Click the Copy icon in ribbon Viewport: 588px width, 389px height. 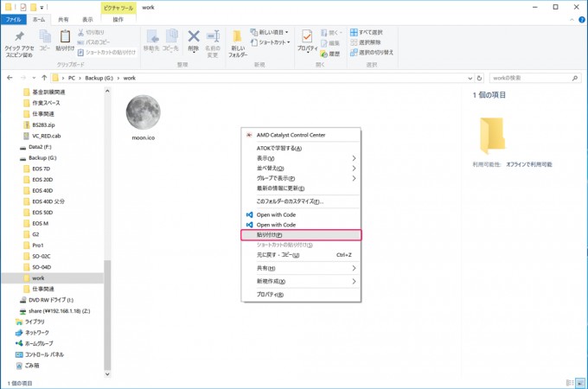click(45, 36)
